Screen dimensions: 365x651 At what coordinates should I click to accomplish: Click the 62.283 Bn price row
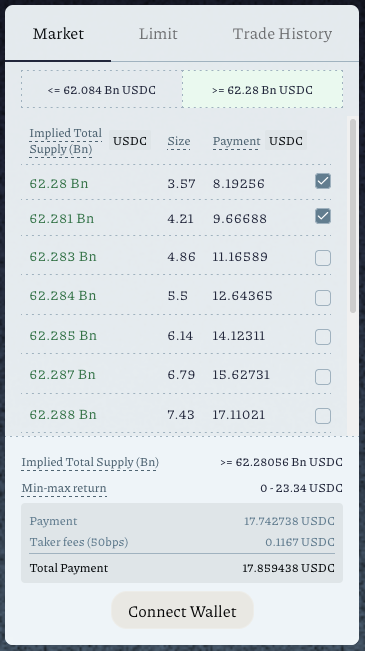pos(176,257)
